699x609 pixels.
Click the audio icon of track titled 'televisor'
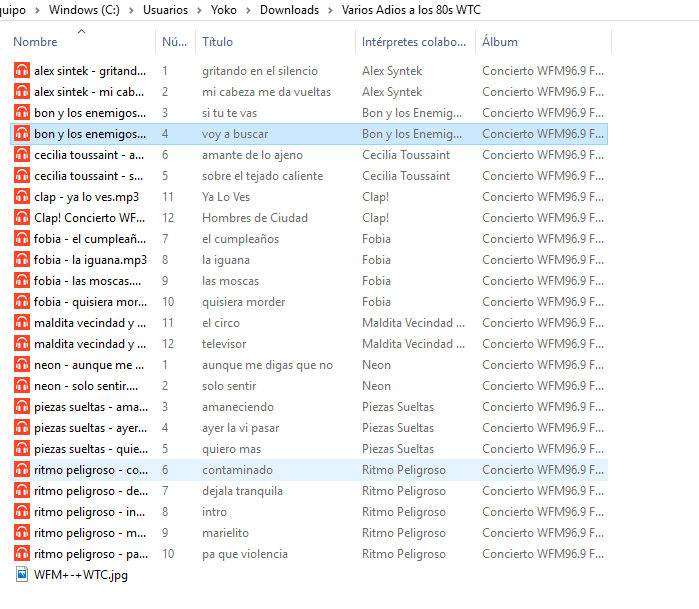(x=22, y=343)
